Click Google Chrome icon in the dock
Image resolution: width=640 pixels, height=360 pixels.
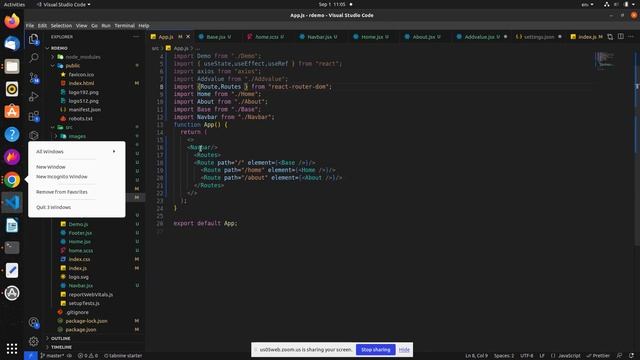12,180
